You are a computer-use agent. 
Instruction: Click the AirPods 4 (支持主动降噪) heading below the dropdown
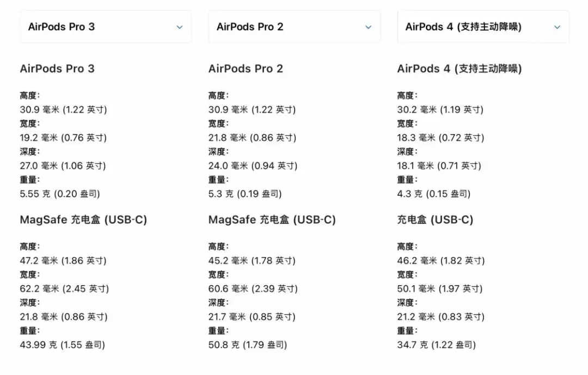[x=459, y=69]
